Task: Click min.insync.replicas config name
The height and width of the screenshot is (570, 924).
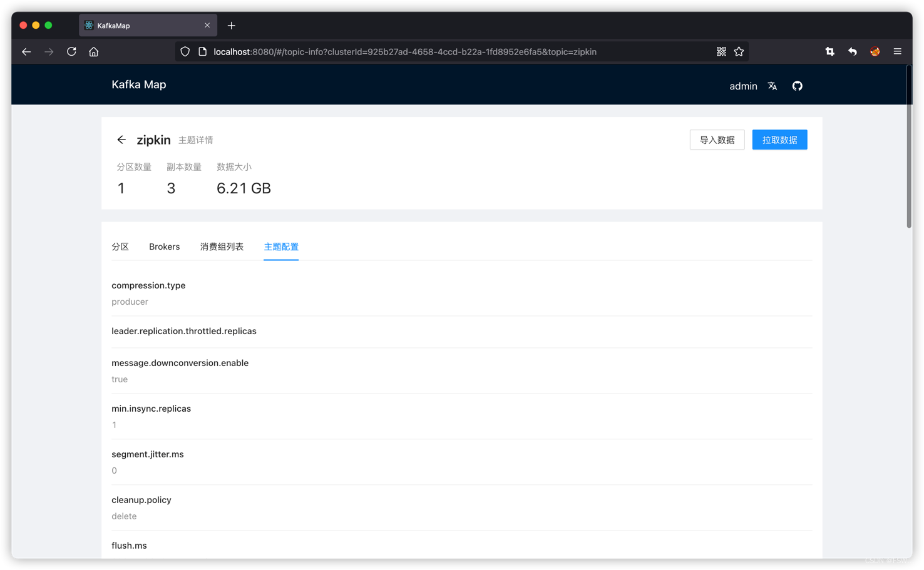Action: 151,409
